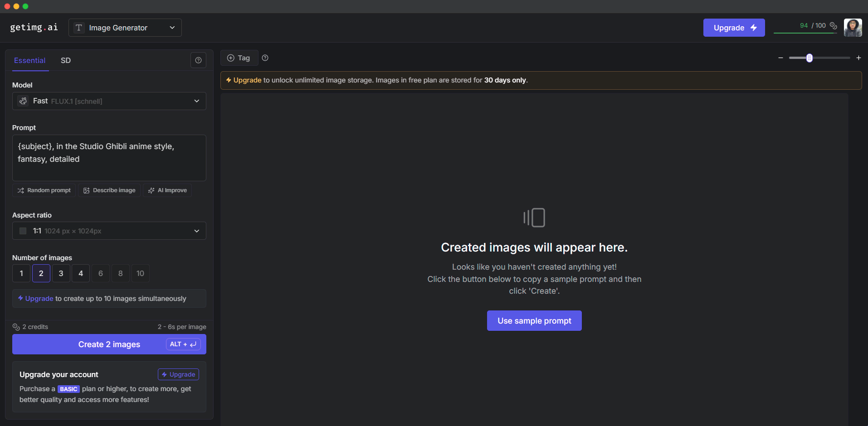This screenshot has width=868, height=426.
Task: Click the BASIC plan badge
Action: pyautogui.click(x=68, y=389)
